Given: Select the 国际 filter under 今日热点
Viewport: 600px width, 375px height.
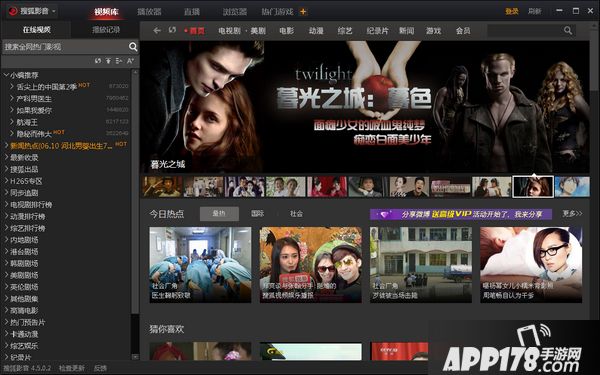Looking at the screenshot, I should coord(258,214).
